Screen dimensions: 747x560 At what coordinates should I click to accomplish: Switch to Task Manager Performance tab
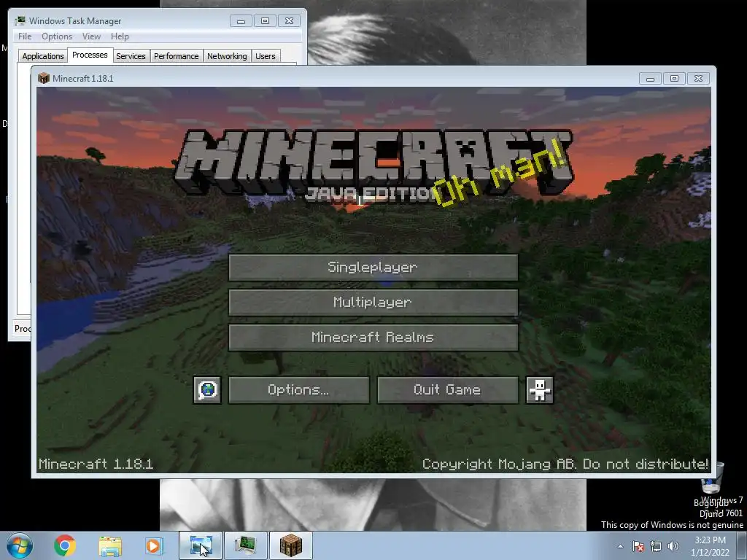click(176, 56)
